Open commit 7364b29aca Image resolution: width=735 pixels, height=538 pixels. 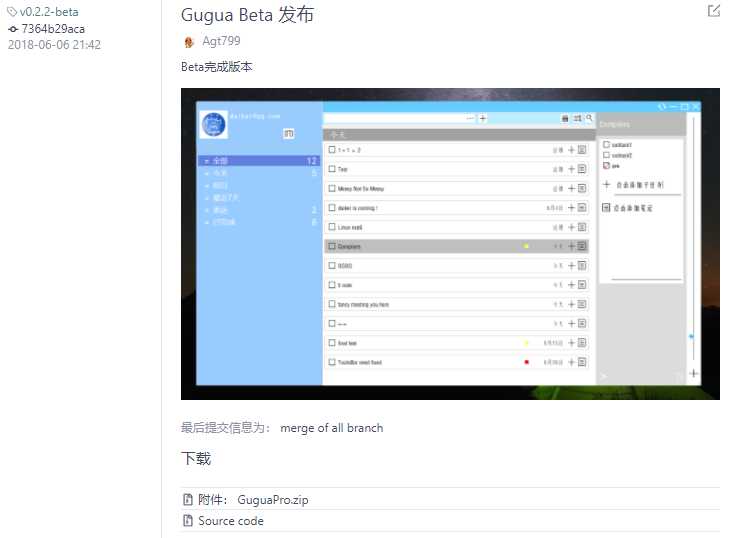(x=53, y=29)
